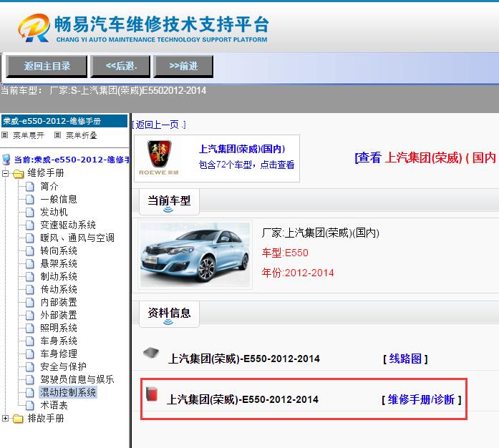Select 变速驱动系统 in the tree
The width and height of the screenshot is (499, 448).
(68, 225)
